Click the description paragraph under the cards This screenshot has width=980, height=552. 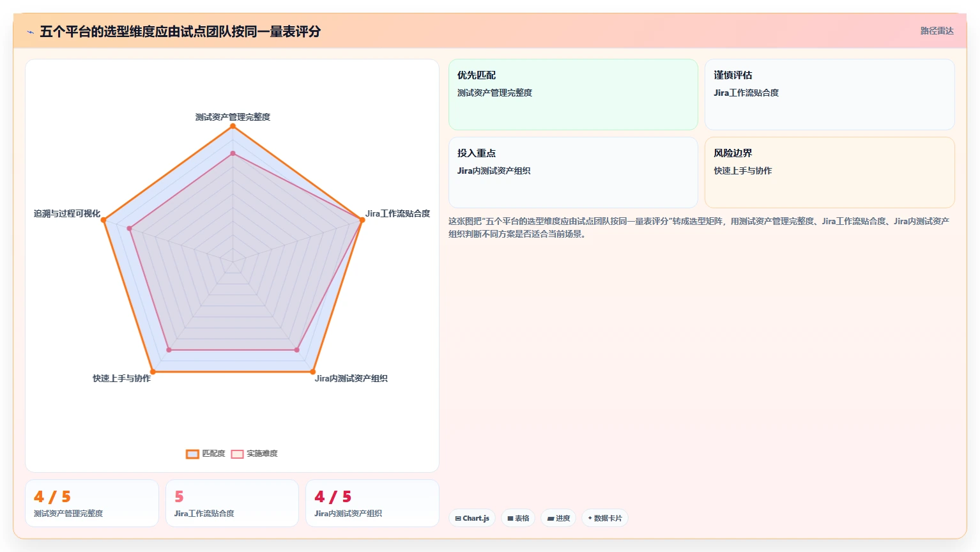click(x=699, y=227)
